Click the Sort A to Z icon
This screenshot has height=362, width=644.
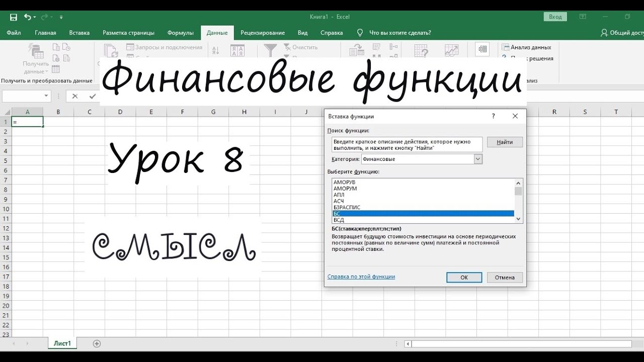[x=216, y=50]
